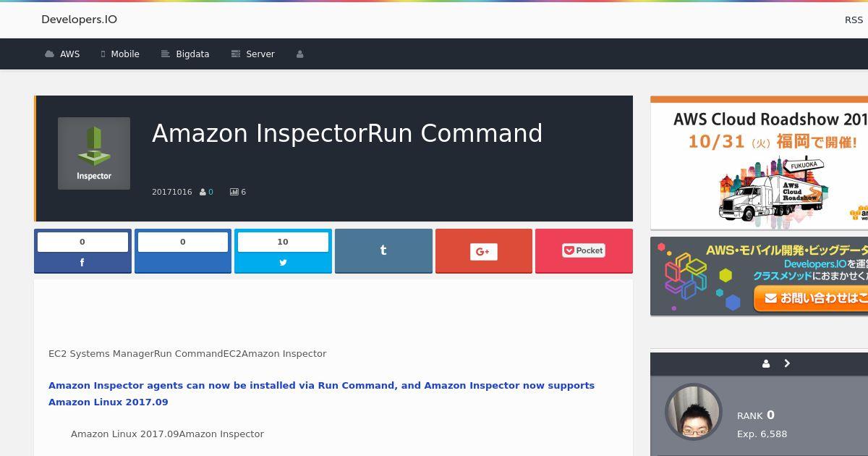
Task: Share the article on Tumblr
Action: pyautogui.click(x=383, y=251)
